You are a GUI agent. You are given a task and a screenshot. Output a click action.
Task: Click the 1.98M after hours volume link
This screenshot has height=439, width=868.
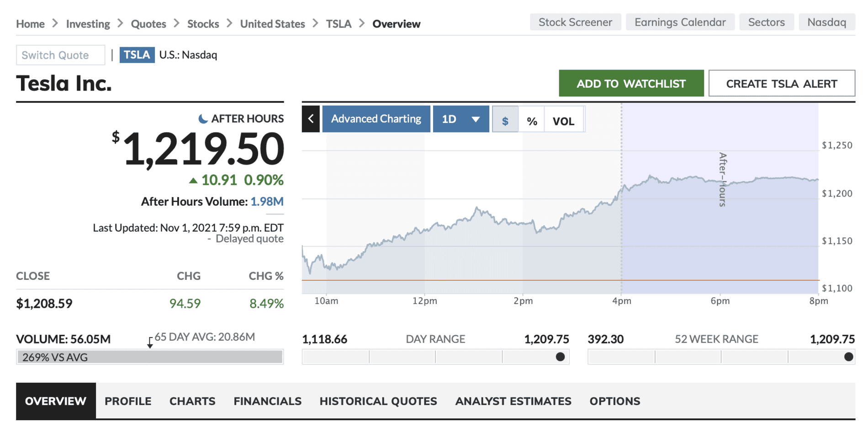point(266,201)
